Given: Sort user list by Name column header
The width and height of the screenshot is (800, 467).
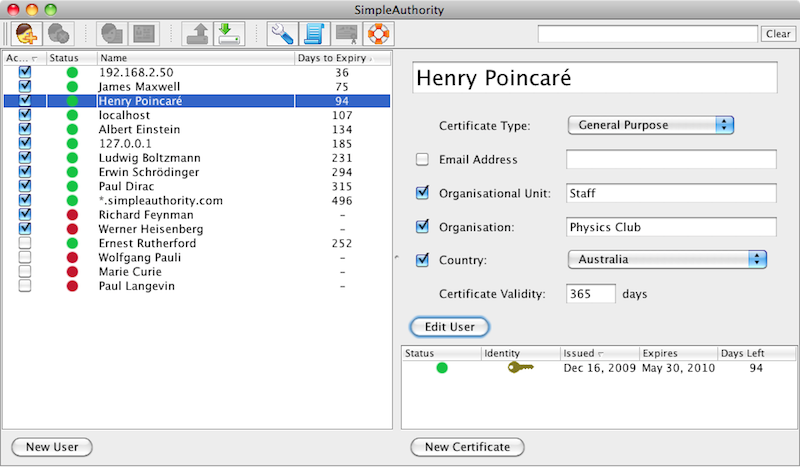Looking at the screenshot, I should 195,59.
